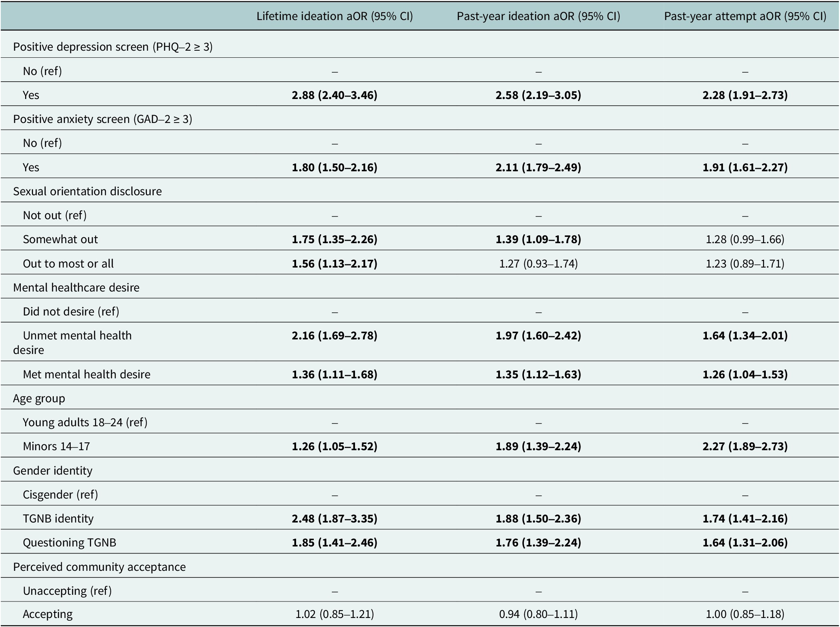Select the Gender identity section heading
840x627 pixels.
(x=53, y=470)
